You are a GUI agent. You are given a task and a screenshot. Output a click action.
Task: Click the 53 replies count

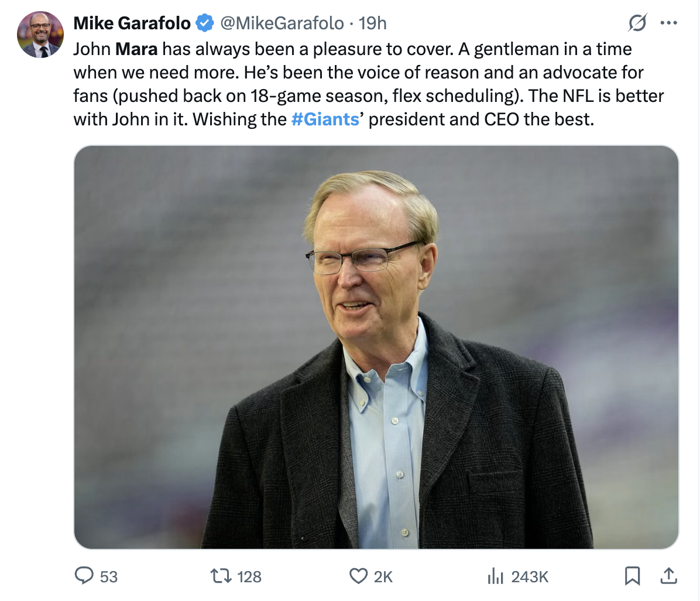tap(109, 577)
